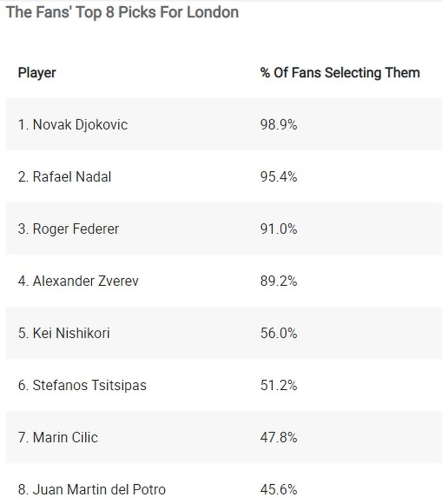This screenshot has height=504, width=448.
Task: Select the Alexander Zverev entry
Action: [x=78, y=281]
